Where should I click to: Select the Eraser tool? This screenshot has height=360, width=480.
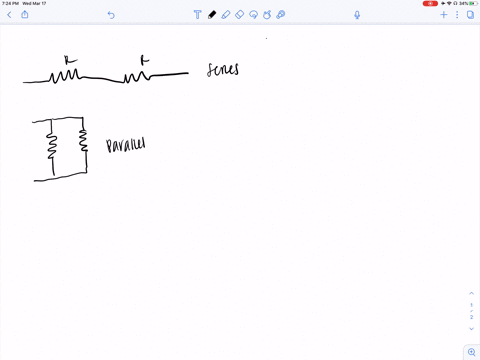pyautogui.click(x=239, y=15)
